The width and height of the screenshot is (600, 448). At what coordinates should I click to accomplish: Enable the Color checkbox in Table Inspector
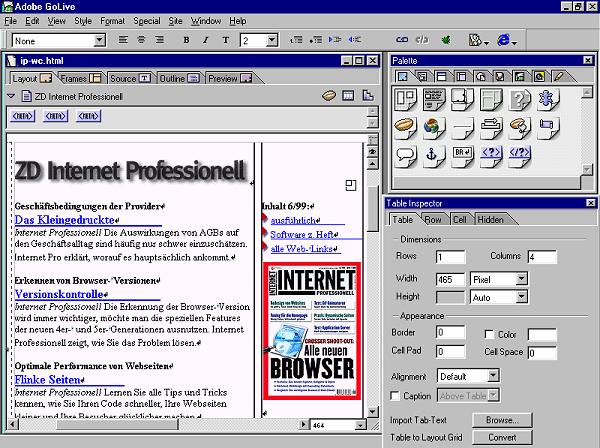click(489, 334)
